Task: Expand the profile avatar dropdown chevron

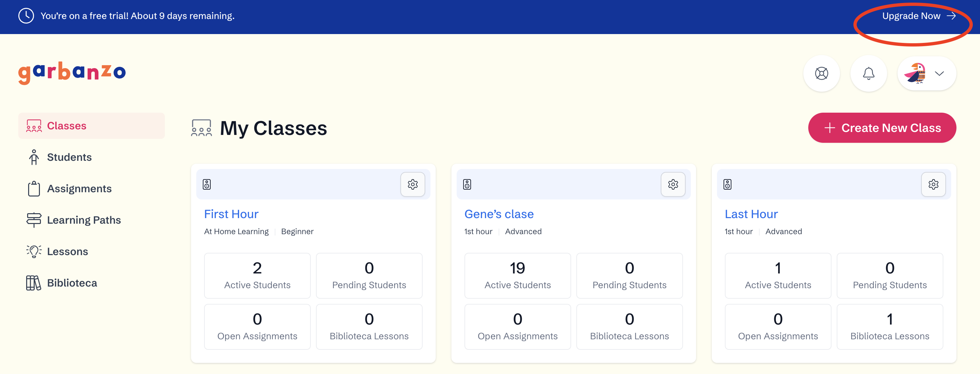Action: click(x=939, y=73)
